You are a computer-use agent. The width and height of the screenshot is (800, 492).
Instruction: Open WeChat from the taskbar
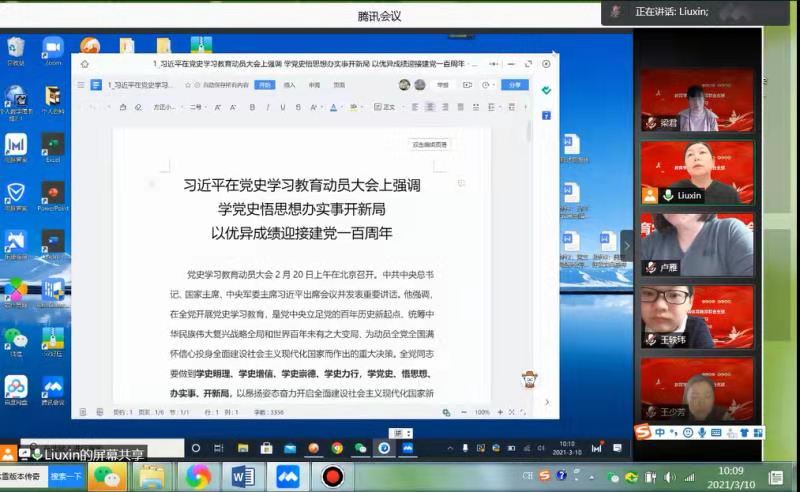click(x=107, y=476)
